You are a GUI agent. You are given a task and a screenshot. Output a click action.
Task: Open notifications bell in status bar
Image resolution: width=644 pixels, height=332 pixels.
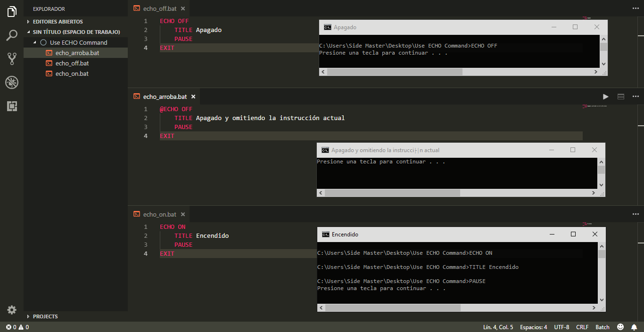[634, 327]
